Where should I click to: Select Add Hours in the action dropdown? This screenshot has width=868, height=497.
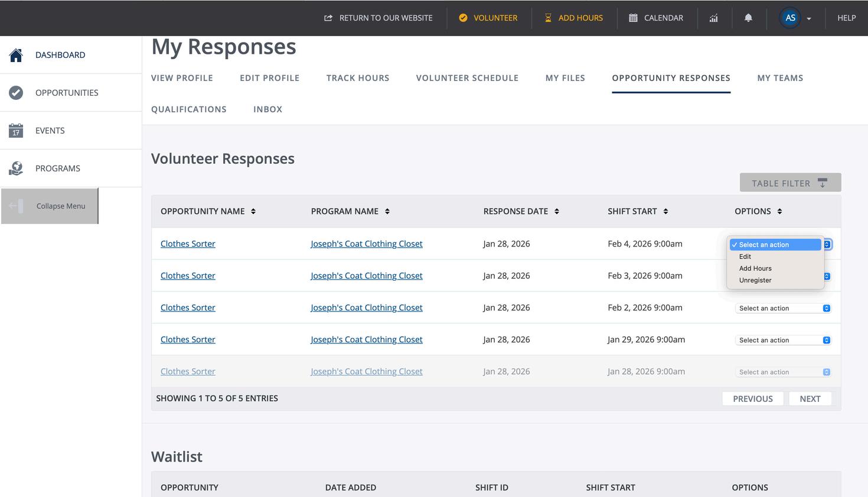[755, 268]
